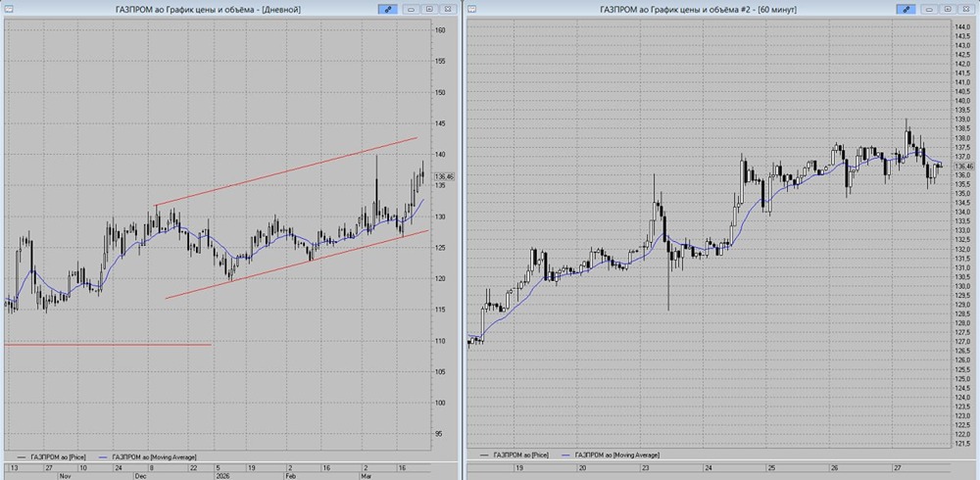The width and height of the screenshot is (980, 480).
Task: Open the window menu icon of the 60 минут chart
Action: [472, 10]
